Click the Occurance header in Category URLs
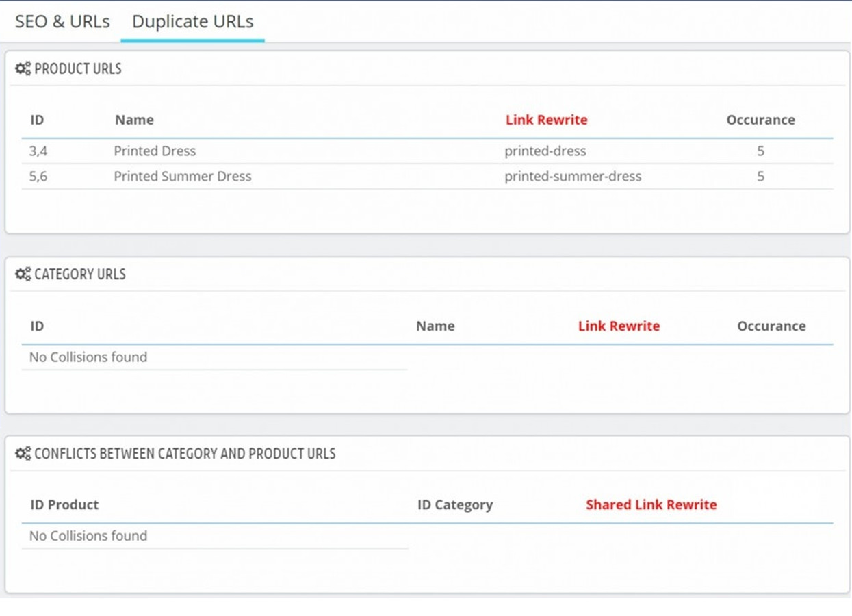852x616 pixels. 771,326
